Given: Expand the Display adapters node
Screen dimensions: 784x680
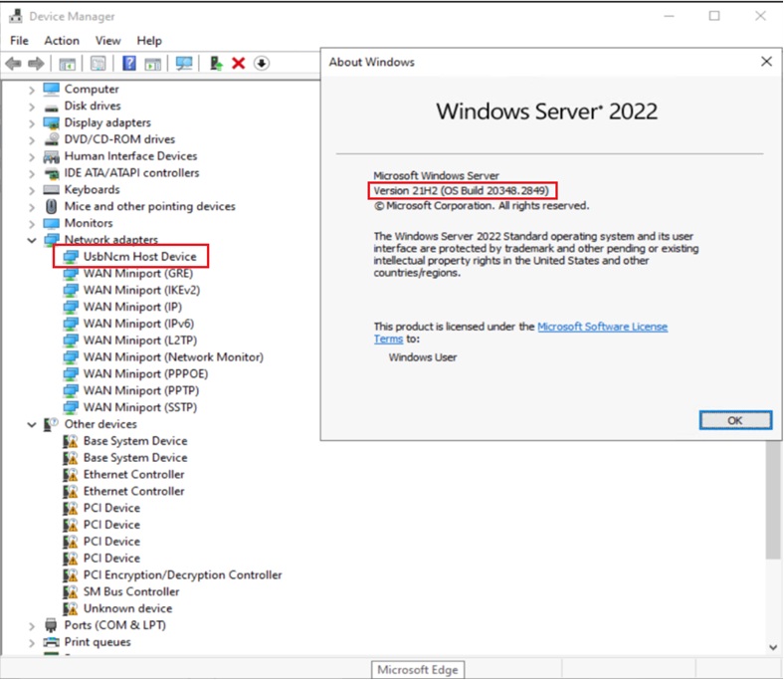Looking at the screenshot, I should 32,123.
